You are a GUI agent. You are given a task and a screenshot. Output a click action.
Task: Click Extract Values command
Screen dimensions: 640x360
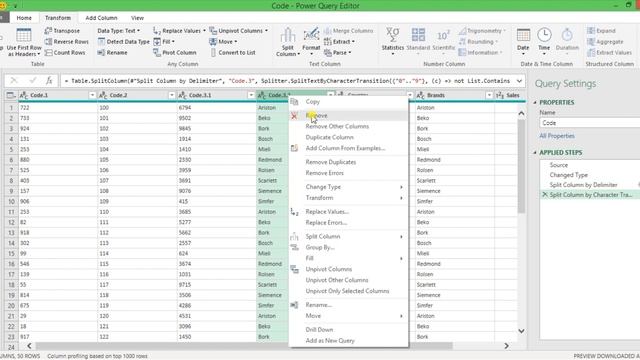click(x=609, y=53)
